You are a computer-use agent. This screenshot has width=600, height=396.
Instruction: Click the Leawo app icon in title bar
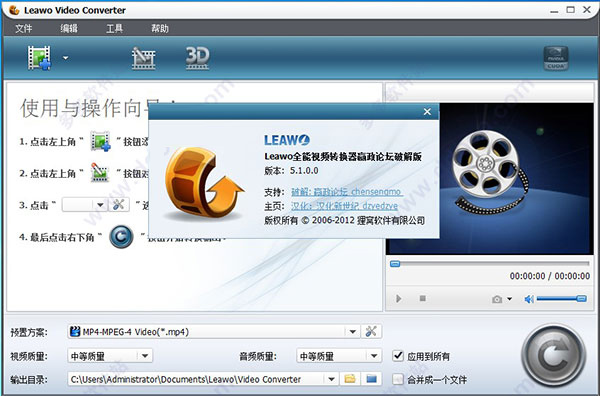[14, 10]
